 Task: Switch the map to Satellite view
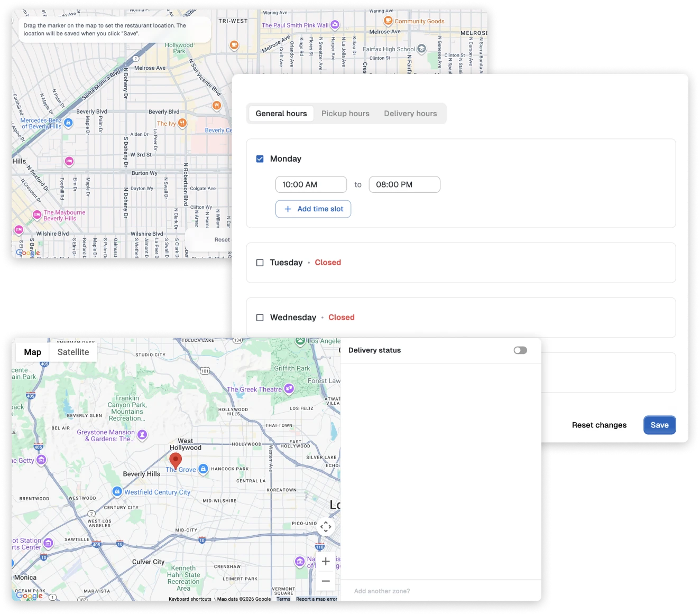click(73, 352)
